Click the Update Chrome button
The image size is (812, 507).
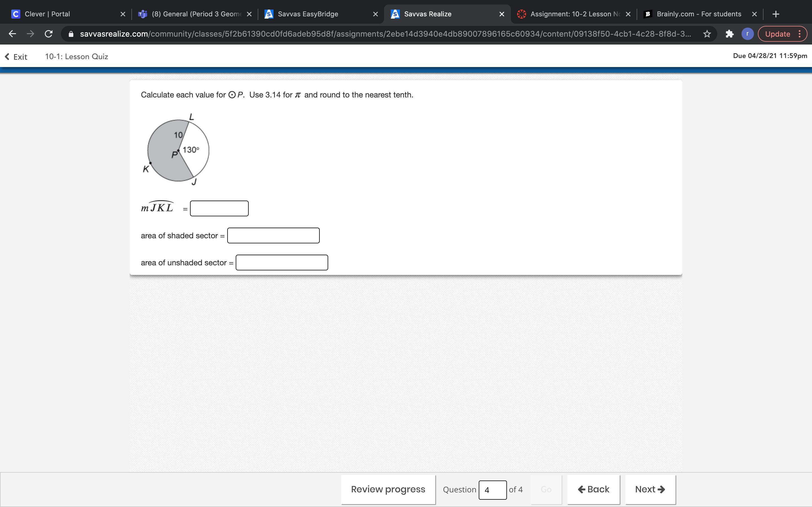click(777, 34)
